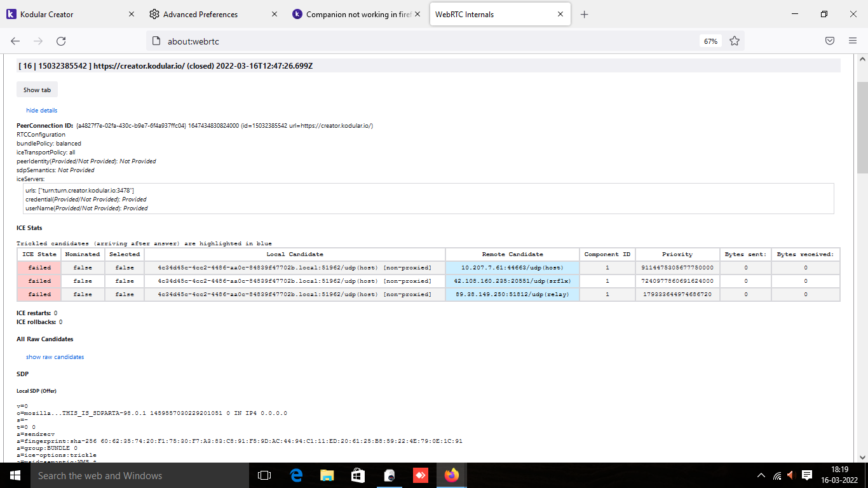Open Task View on the taskbar
This screenshot has height=488, width=868.
click(264, 475)
